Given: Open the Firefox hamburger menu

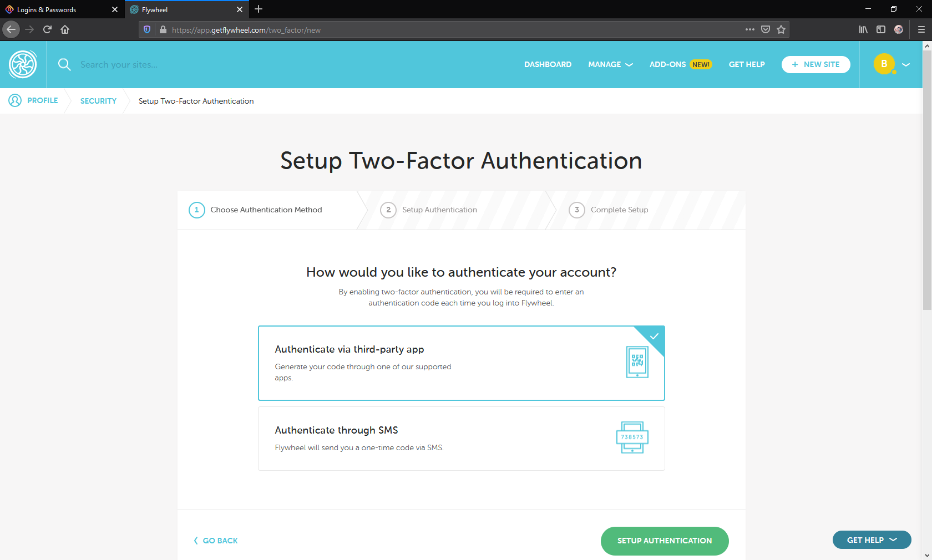Looking at the screenshot, I should click(x=921, y=29).
